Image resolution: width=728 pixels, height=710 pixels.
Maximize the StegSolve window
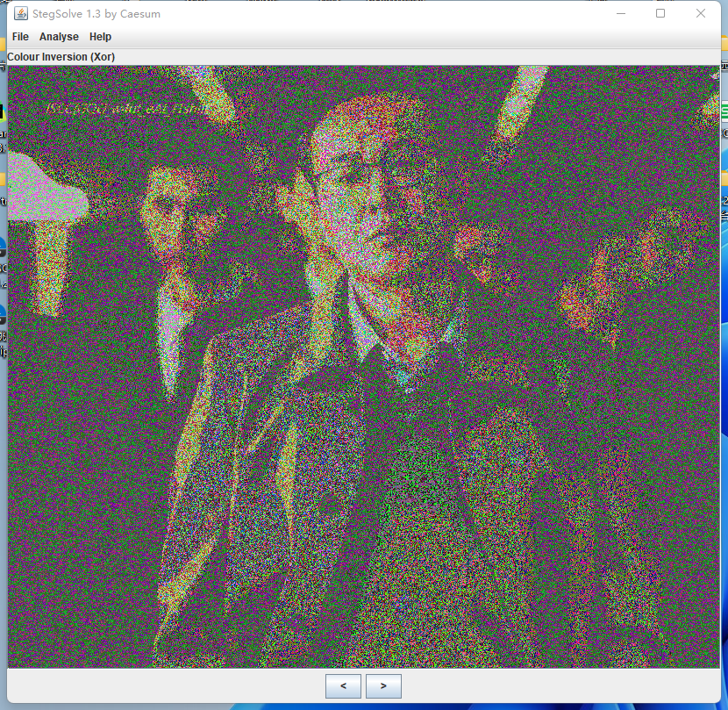660,13
